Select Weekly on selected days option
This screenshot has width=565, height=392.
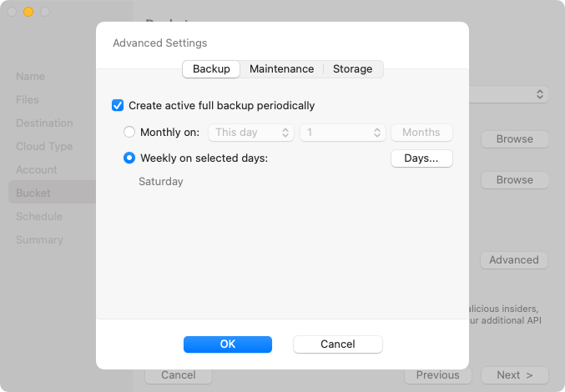[129, 158]
